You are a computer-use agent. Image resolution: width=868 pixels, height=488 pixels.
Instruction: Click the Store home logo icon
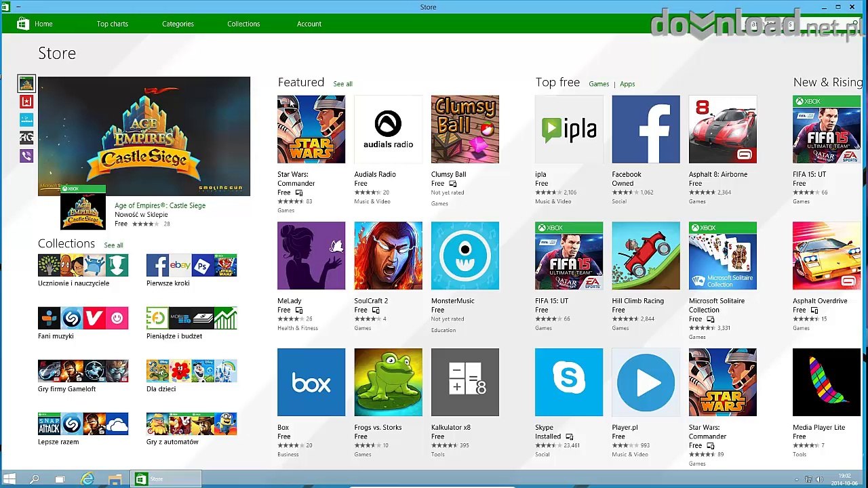(22, 24)
